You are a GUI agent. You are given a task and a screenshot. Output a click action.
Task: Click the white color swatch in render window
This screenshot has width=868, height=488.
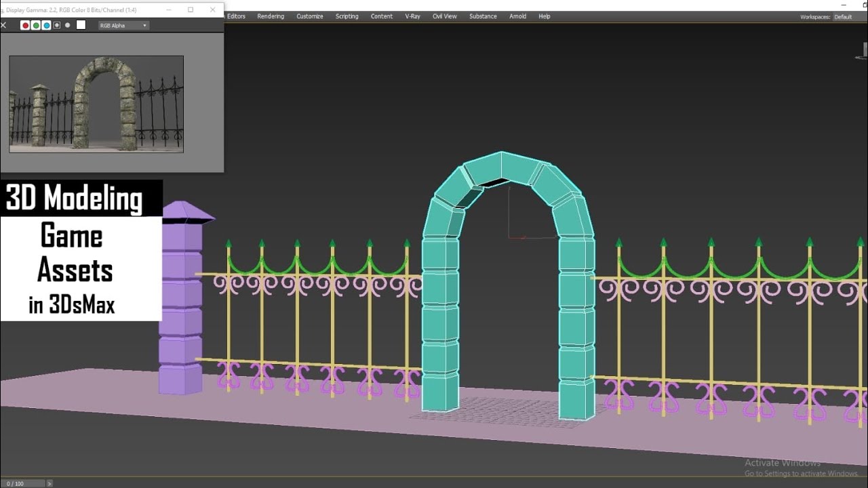81,25
